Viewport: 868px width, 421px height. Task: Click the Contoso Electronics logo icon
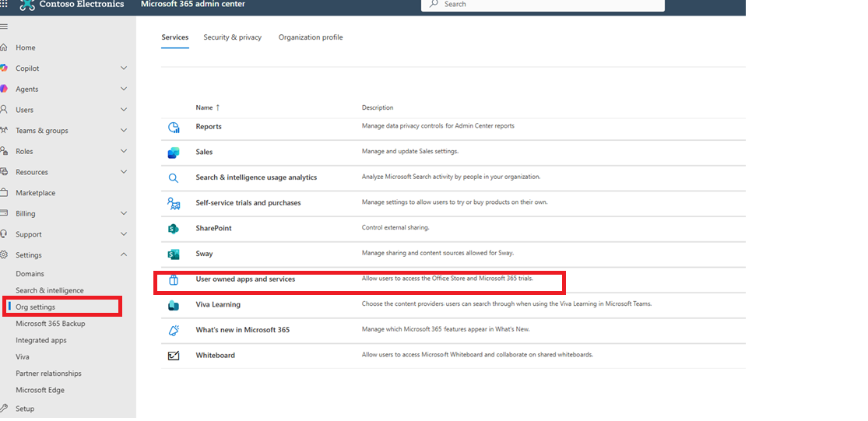pos(27,5)
